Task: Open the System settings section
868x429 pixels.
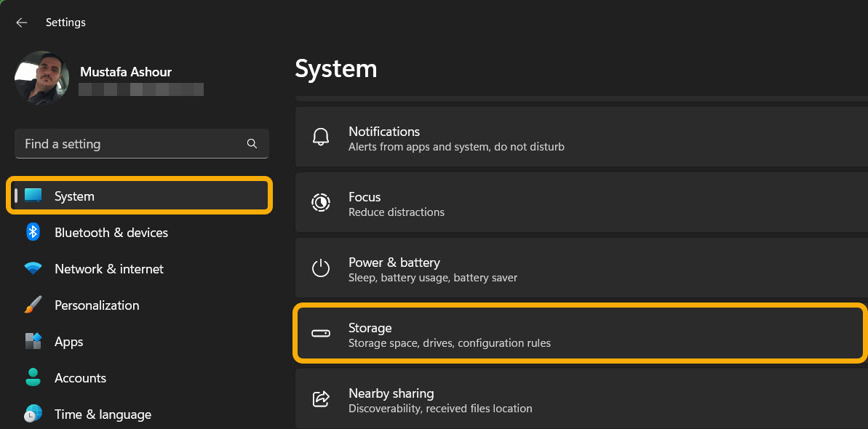Action: coord(139,196)
